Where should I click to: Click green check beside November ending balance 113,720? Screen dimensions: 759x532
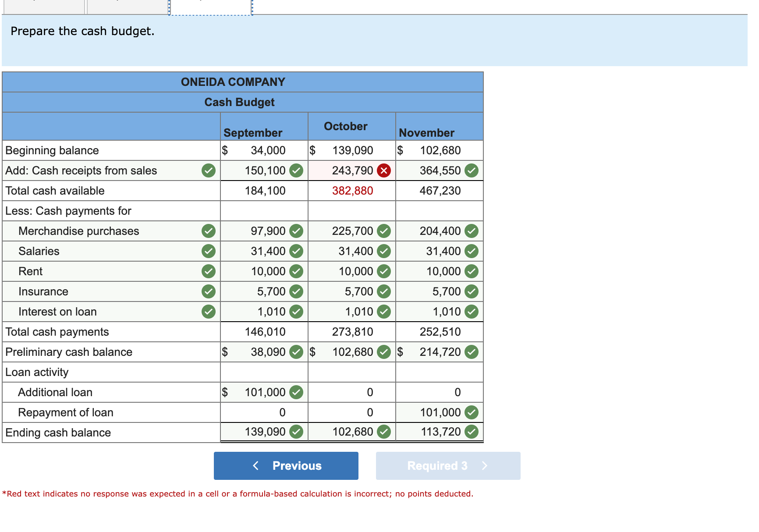pos(472,432)
